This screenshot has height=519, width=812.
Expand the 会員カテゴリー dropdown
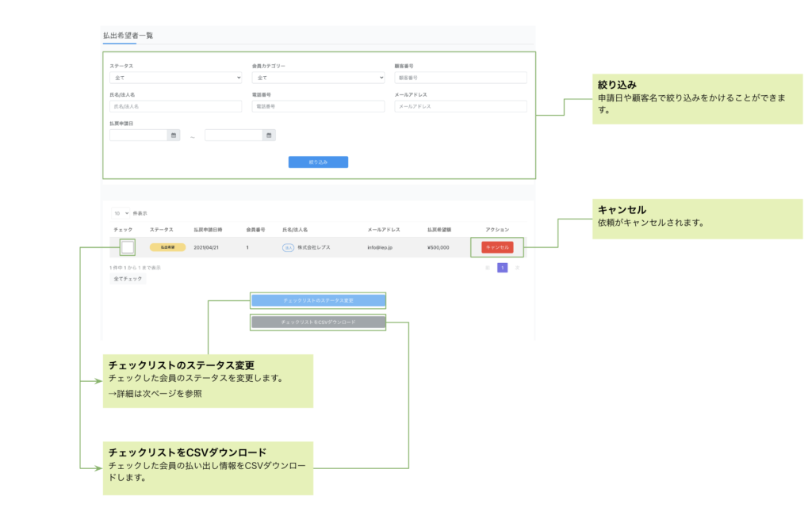[318, 78]
